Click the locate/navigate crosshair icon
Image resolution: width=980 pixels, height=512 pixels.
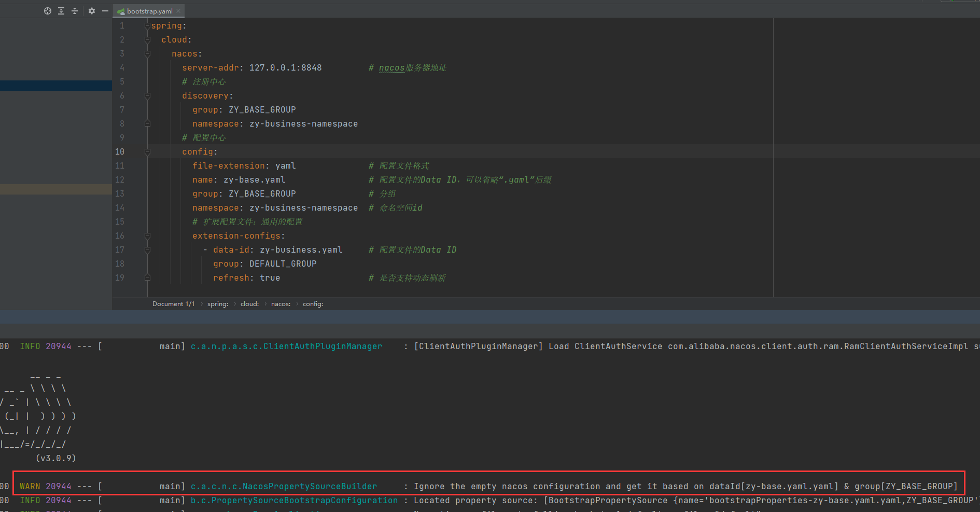coord(47,10)
